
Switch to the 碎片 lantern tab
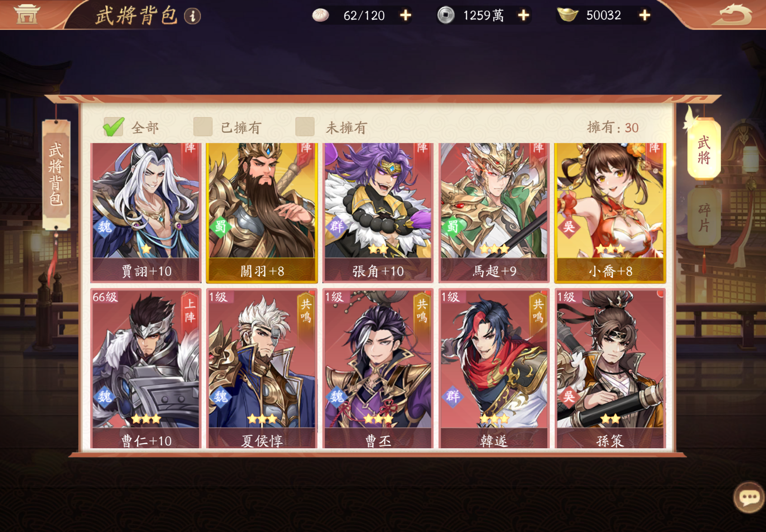tap(704, 218)
